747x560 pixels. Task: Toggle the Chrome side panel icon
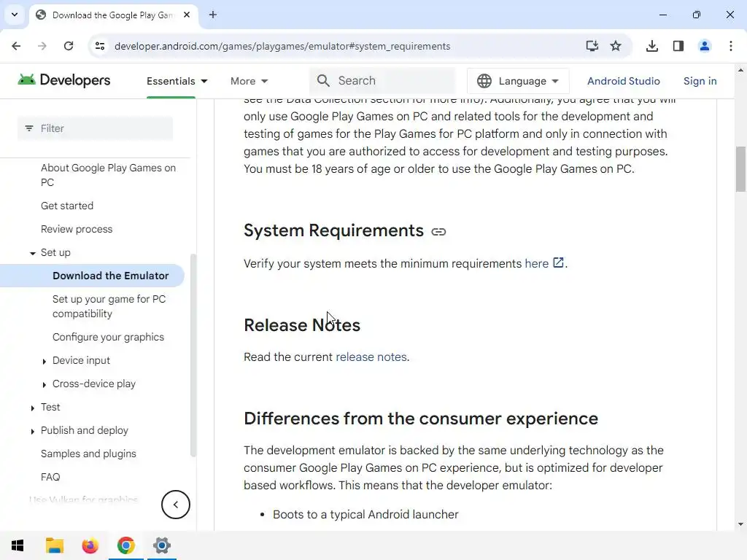pos(678,46)
